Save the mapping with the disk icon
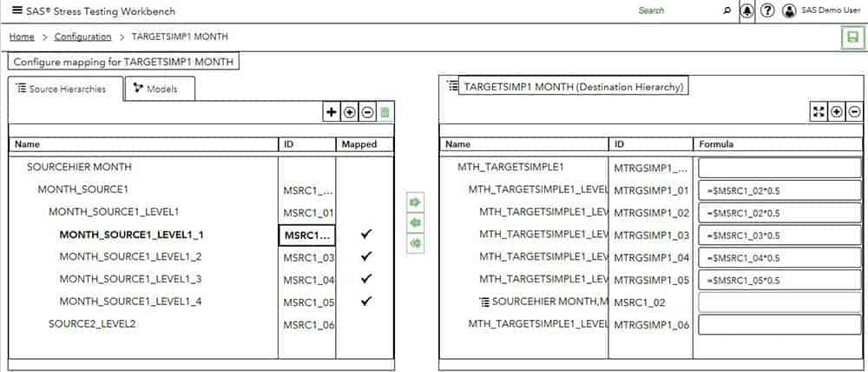The width and height of the screenshot is (868, 372). (x=853, y=37)
